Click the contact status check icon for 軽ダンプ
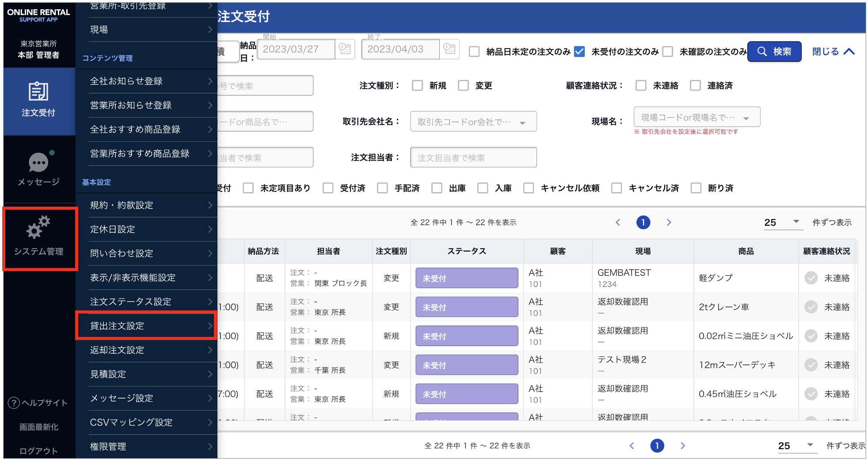 (x=811, y=278)
